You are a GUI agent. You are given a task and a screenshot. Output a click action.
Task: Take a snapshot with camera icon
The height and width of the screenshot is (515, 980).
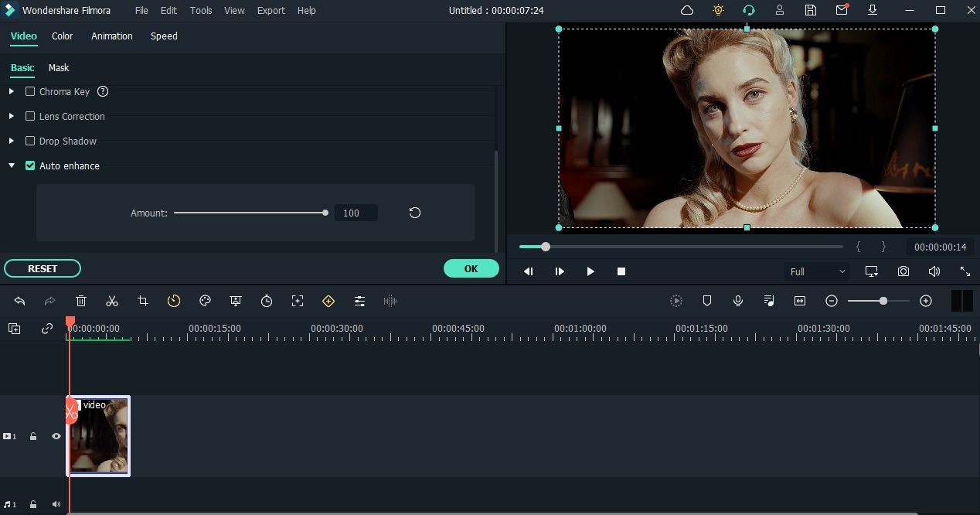pyautogui.click(x=903, y=271)
